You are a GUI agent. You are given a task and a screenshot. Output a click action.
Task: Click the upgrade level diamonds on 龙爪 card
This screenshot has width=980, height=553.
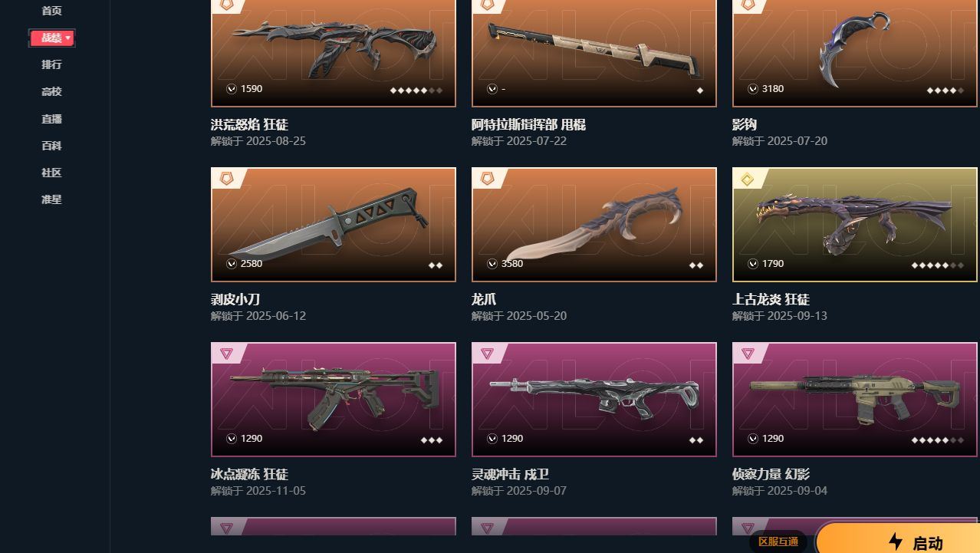coord(696,265)
